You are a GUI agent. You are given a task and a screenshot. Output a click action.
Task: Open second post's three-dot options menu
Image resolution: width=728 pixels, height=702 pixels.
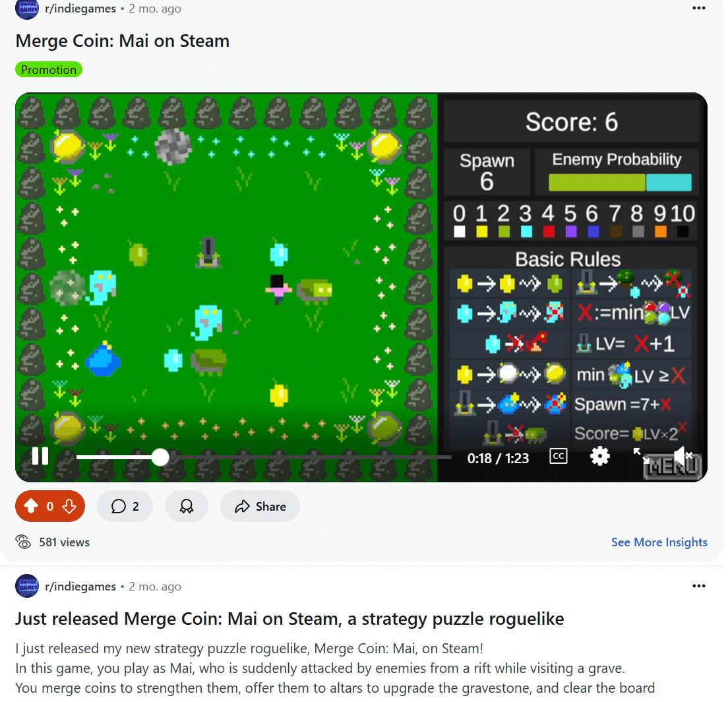(x=698, y=586)
